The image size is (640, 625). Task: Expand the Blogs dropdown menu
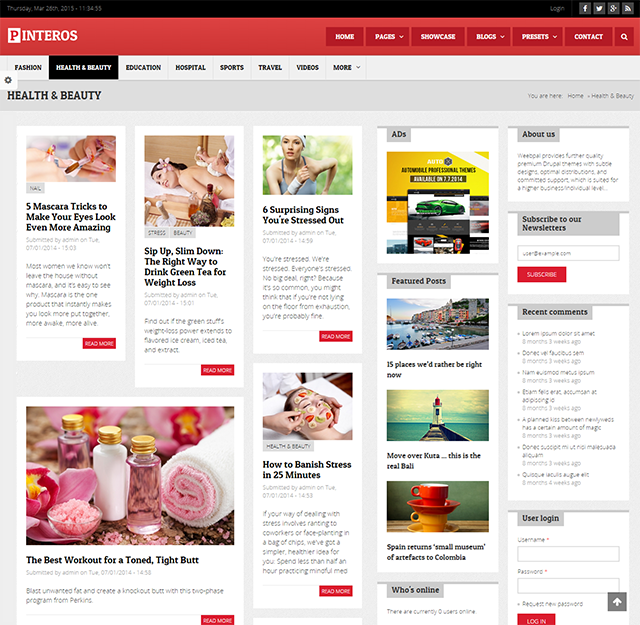coord(489,37)
